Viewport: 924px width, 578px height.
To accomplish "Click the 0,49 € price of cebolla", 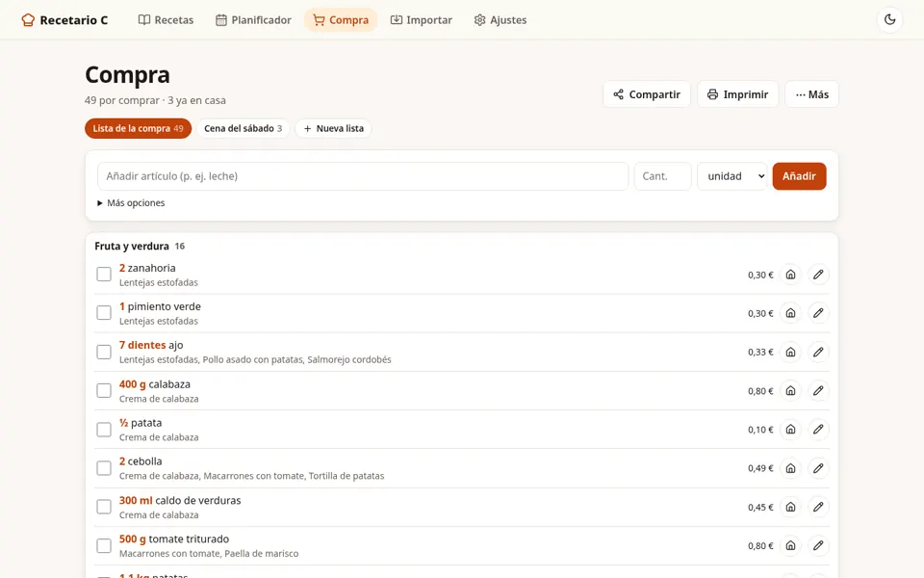I will [760, 468].
